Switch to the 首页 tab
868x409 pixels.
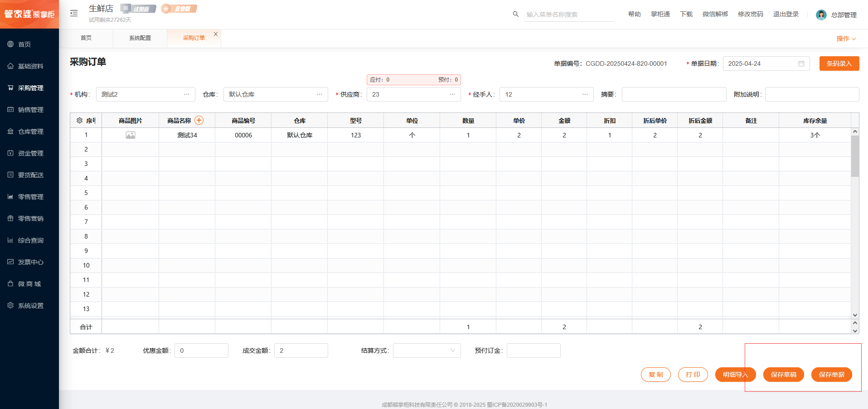[86, 38]
